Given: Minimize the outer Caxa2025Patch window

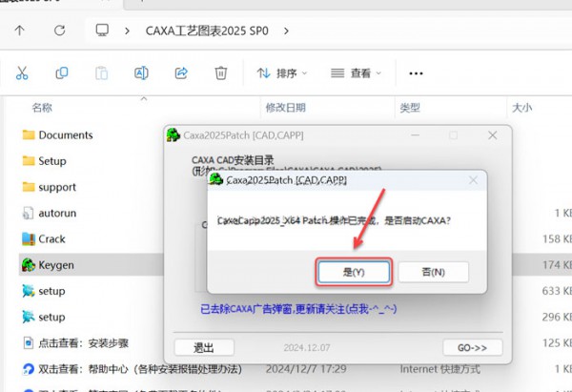Looking at the screenshot, I should (415, 135).
